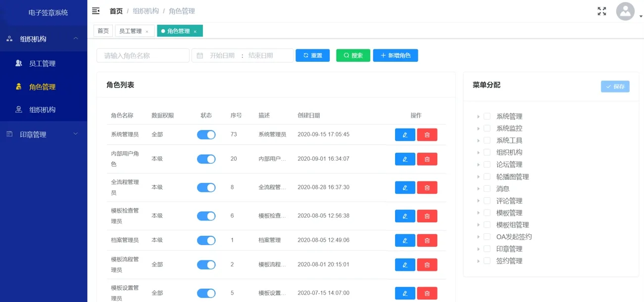Delete the 全流程管理员 role

point(427,188)
